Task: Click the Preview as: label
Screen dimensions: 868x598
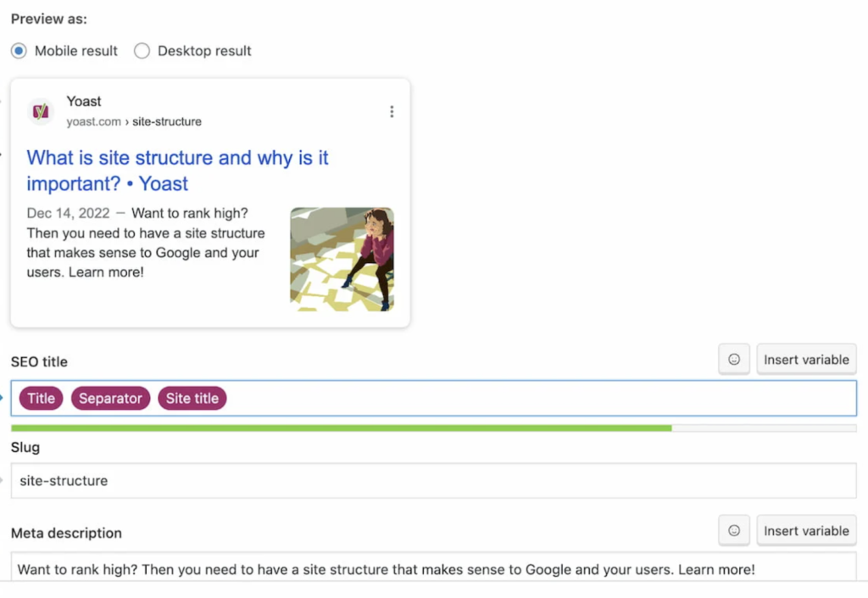Action: pos(48,19)
